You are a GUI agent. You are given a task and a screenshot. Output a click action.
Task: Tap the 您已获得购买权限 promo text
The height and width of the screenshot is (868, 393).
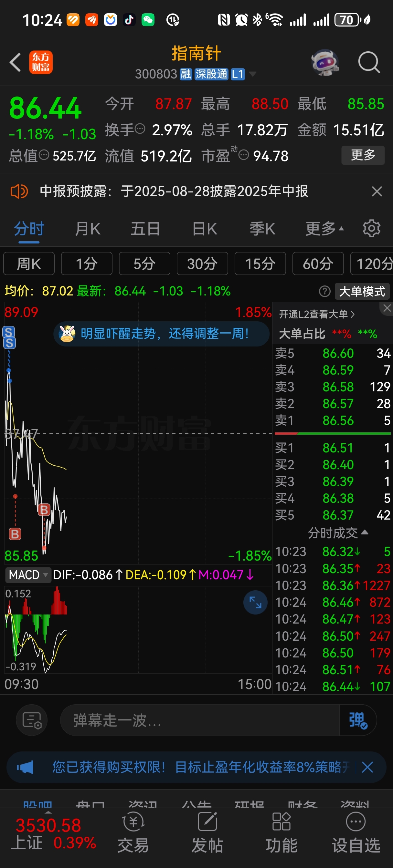(x=200, y=767)
